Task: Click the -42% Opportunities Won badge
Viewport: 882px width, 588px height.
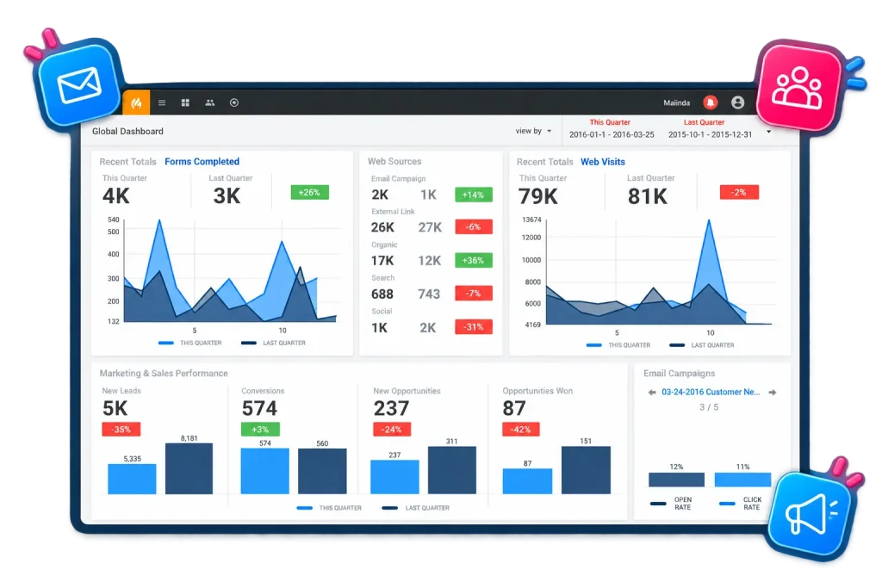Action: click(x=520, y=430)
